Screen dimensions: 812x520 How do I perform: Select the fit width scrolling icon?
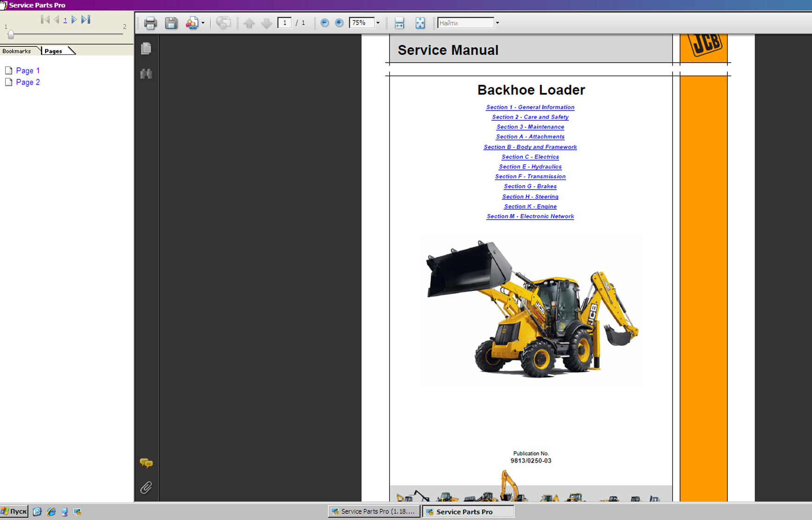pyautogui.click(x=399, y=23)
